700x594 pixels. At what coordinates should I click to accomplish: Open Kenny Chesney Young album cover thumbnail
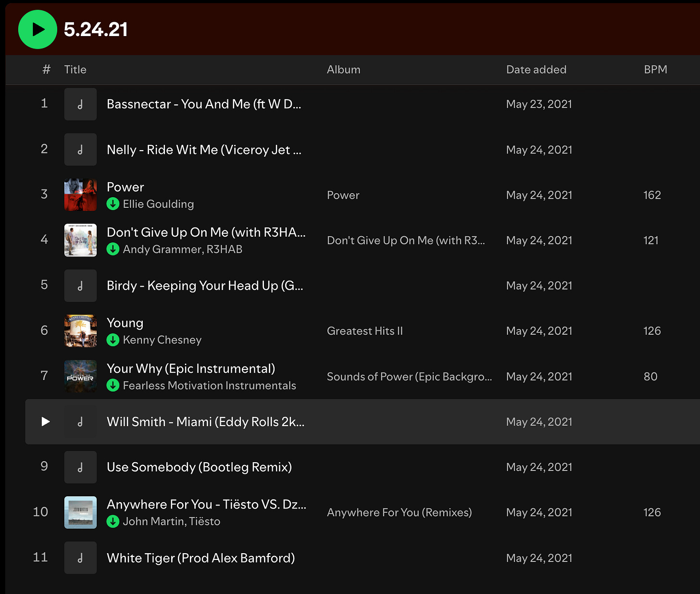pyautogui.click(x=80, y=331)
